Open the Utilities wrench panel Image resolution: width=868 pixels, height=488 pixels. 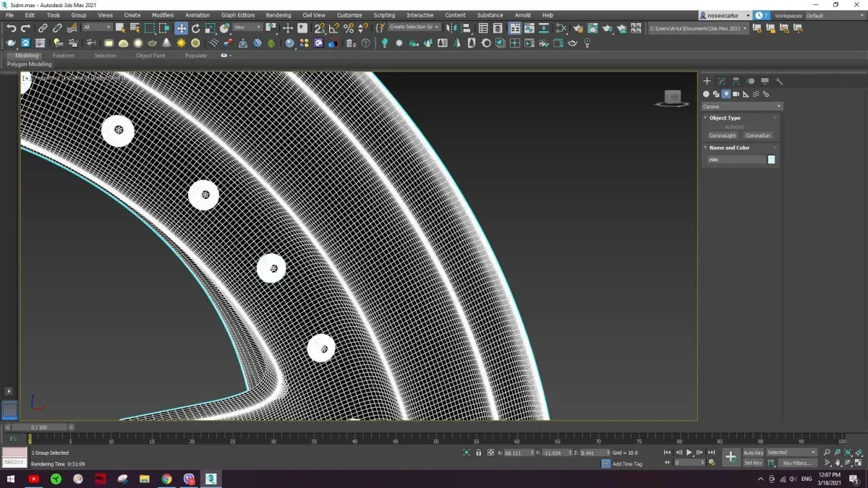(x=779, y=81)
